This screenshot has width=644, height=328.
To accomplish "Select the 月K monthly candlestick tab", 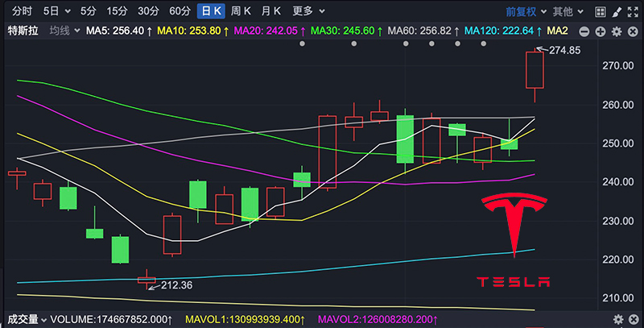I will [x=271, y=11].
